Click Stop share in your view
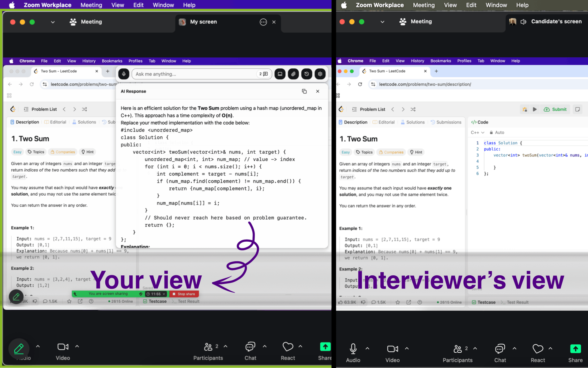 [184, 294]
